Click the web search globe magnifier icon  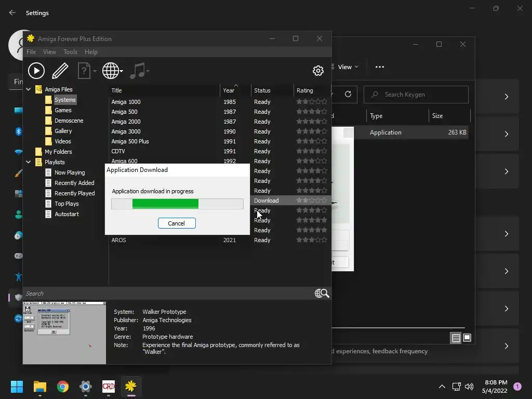coord(322,293)
